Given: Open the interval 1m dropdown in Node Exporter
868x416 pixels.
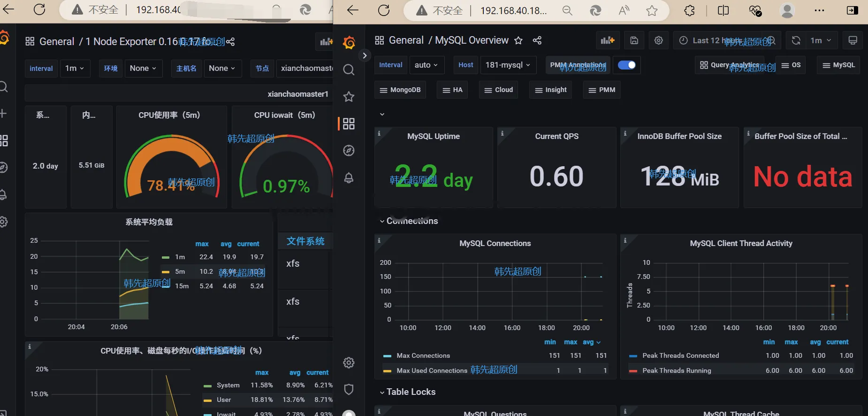Looking at the screenshot, I should point(75,69).
